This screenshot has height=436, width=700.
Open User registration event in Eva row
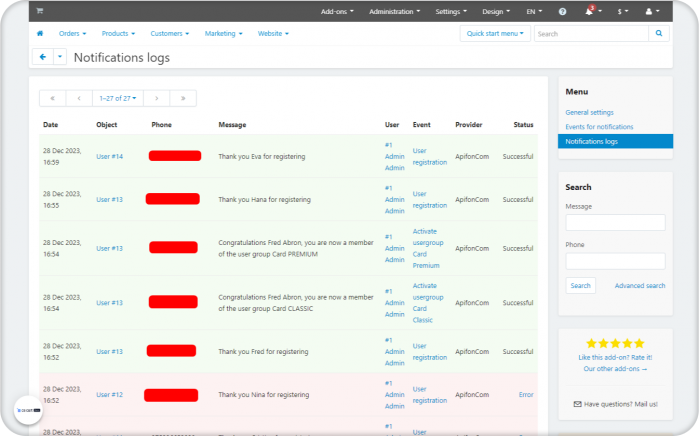point(429,157)
